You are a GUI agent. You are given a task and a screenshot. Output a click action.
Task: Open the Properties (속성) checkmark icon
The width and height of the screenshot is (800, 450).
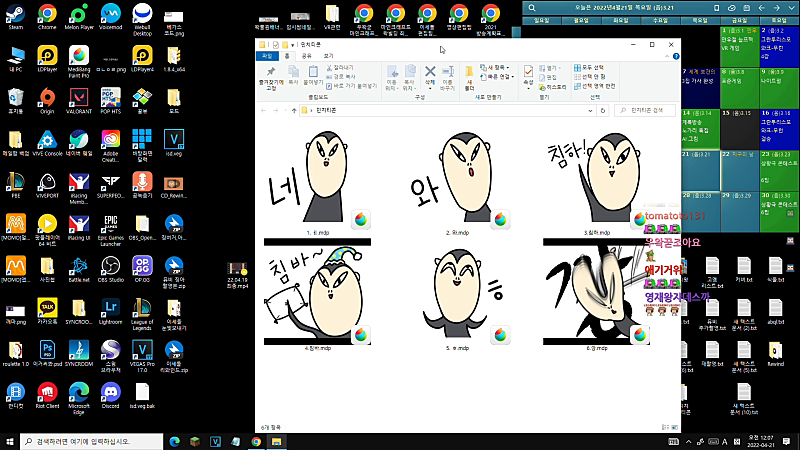pos(528,76)
